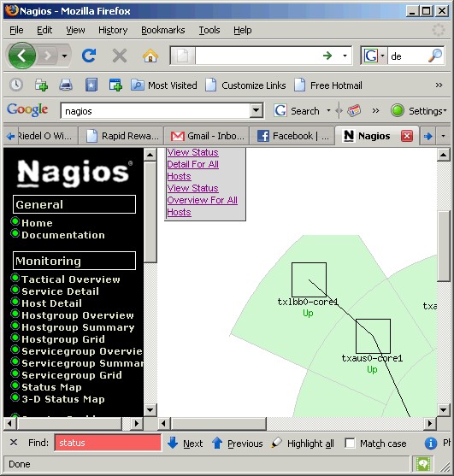This screenshot has width=454, height=476.
Task: Close the find bar with the X
Action: pos(14,443)
